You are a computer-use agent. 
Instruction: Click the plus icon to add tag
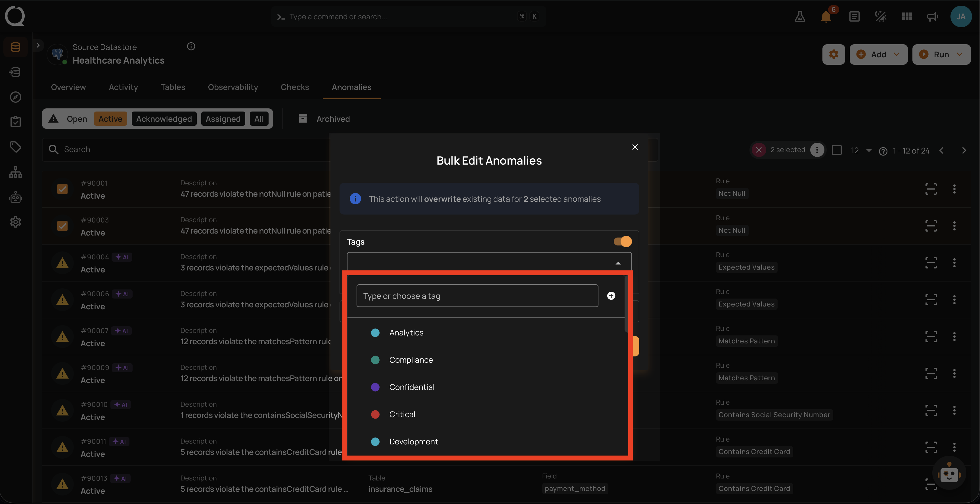pos(611,295)
